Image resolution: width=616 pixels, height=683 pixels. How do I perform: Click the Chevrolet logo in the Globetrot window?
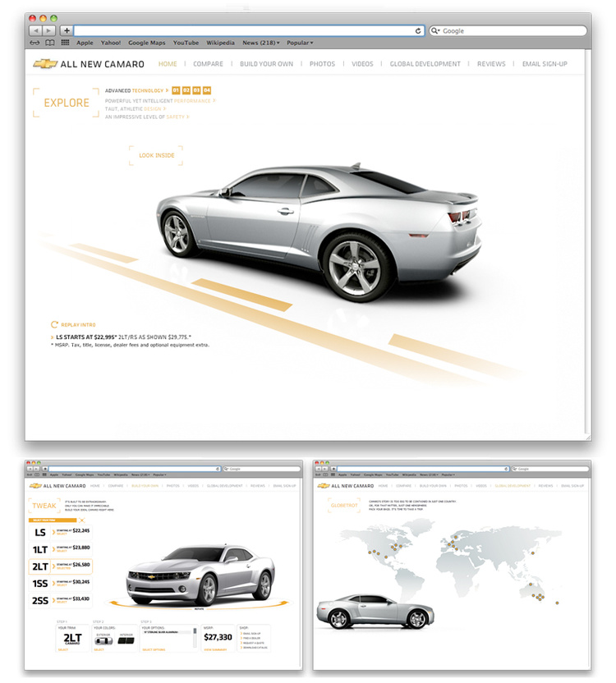[x=324, y=486]
